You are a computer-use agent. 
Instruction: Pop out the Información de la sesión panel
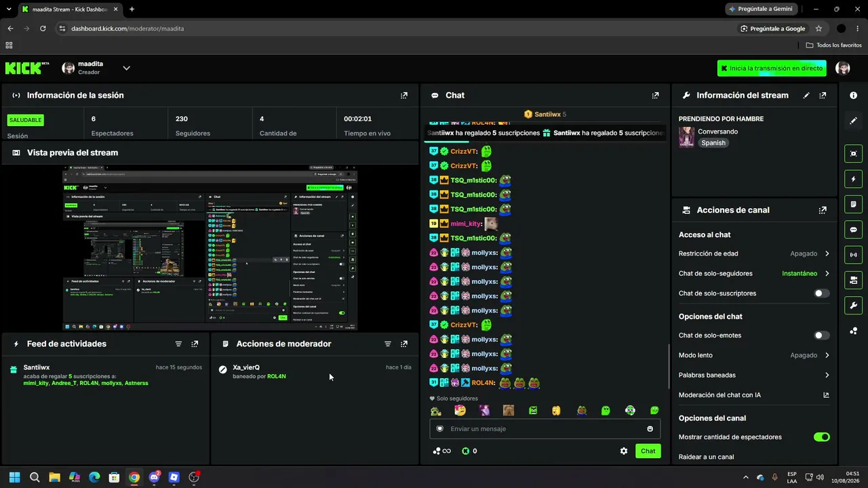click(x=404, y=96)
